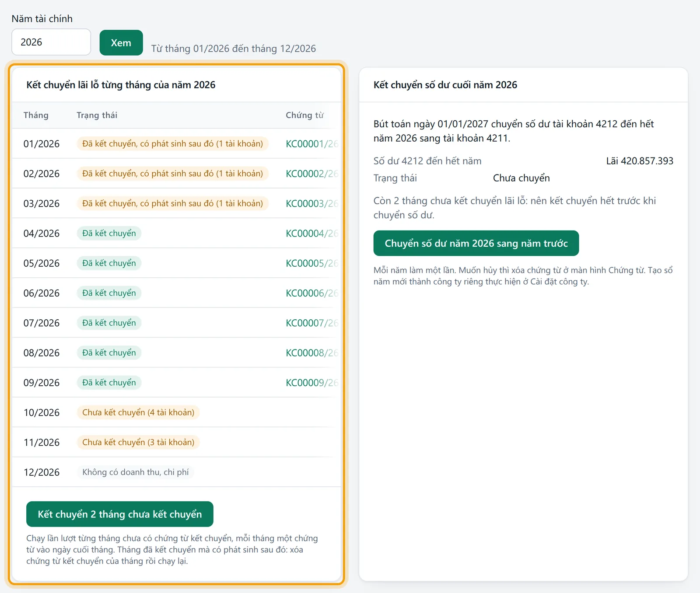The image size is (700, 593).
Task: Select month cell 01/2026
Action: pos(42,144)
